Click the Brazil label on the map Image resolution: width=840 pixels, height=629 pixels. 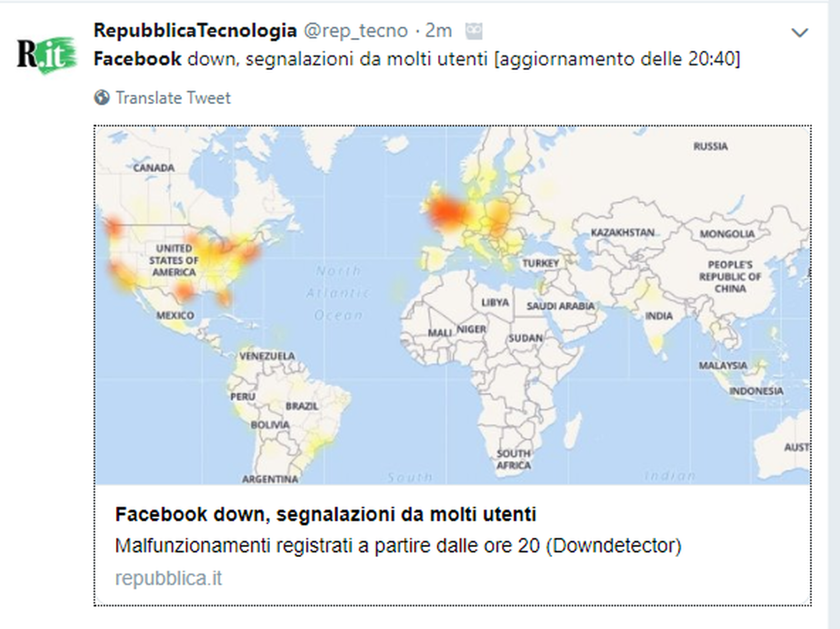point(302,406)
